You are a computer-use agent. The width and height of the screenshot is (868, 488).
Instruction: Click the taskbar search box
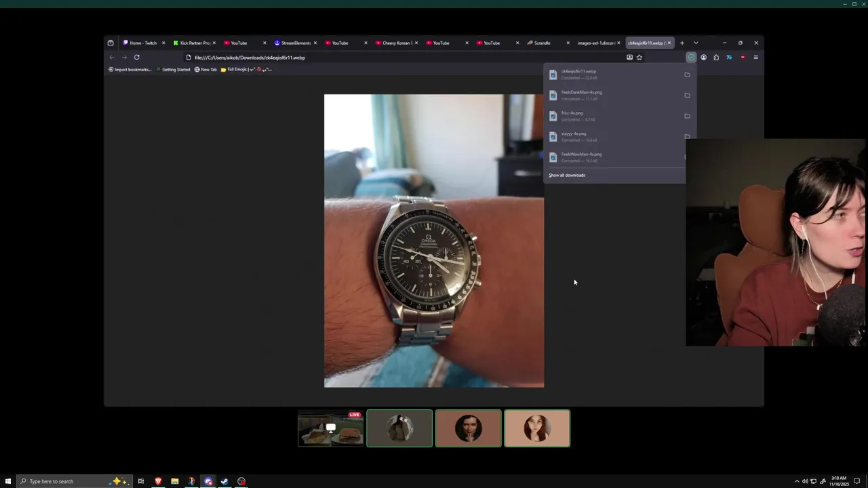[74, 481]
